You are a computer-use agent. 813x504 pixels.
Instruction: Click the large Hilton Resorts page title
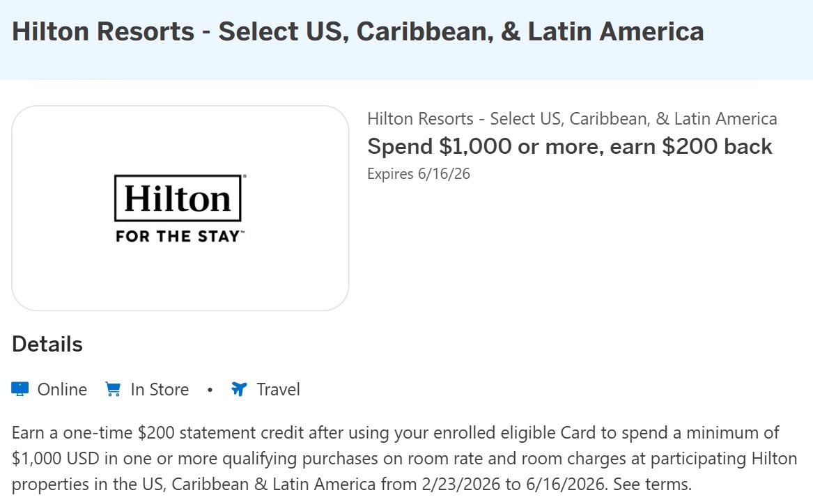click(357, 32)
